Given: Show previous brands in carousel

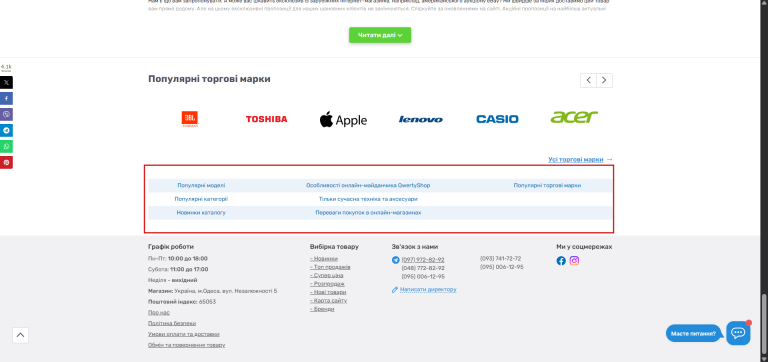Looking at the screenshot, I should [x=589, y=80].
